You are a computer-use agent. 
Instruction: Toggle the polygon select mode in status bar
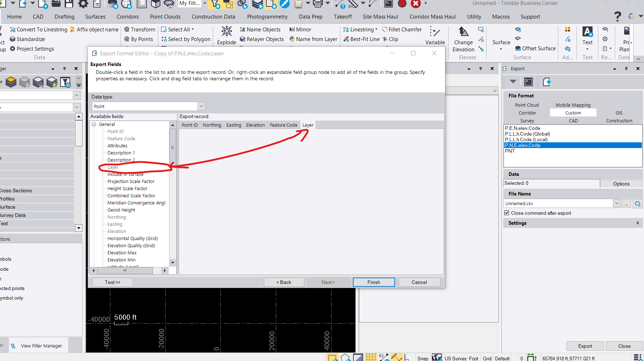[345, 357]
